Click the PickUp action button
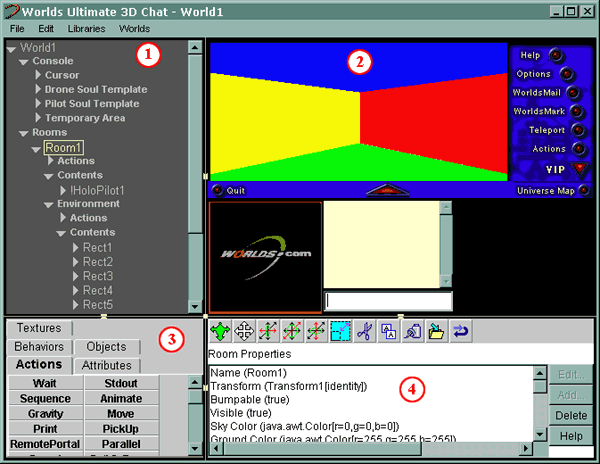The height and width of the screenshot is (464, 600). 121,429
